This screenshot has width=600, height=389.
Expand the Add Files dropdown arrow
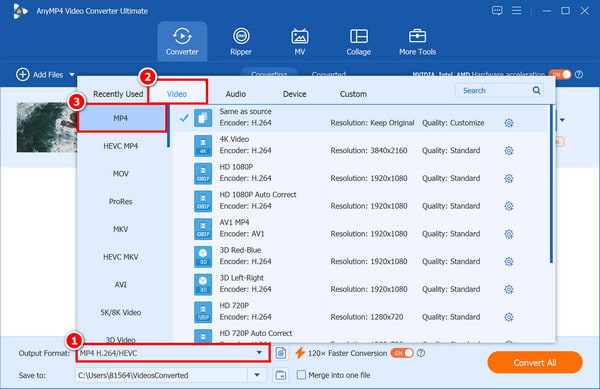72,75
